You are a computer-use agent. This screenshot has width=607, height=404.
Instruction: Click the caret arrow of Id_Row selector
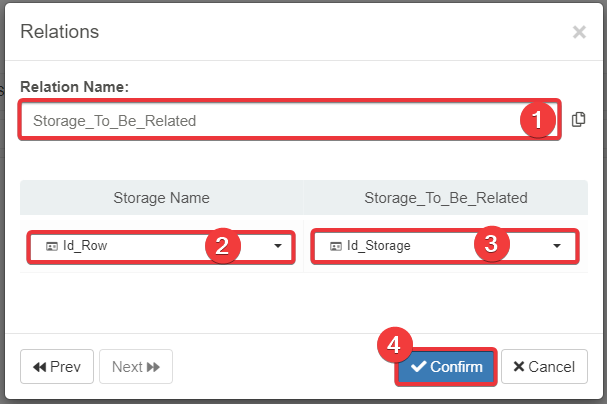276,246
